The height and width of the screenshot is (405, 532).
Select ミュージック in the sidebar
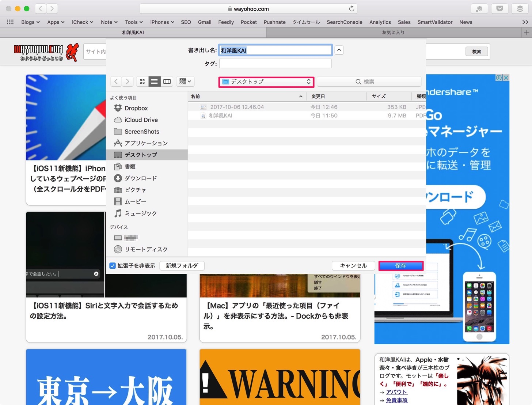[x=147, y=213]
